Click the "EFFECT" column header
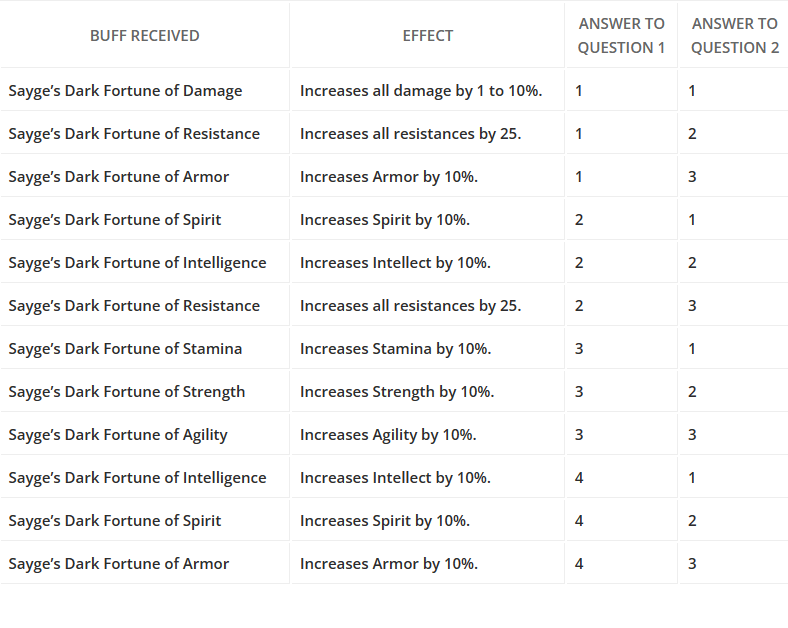 428,36
